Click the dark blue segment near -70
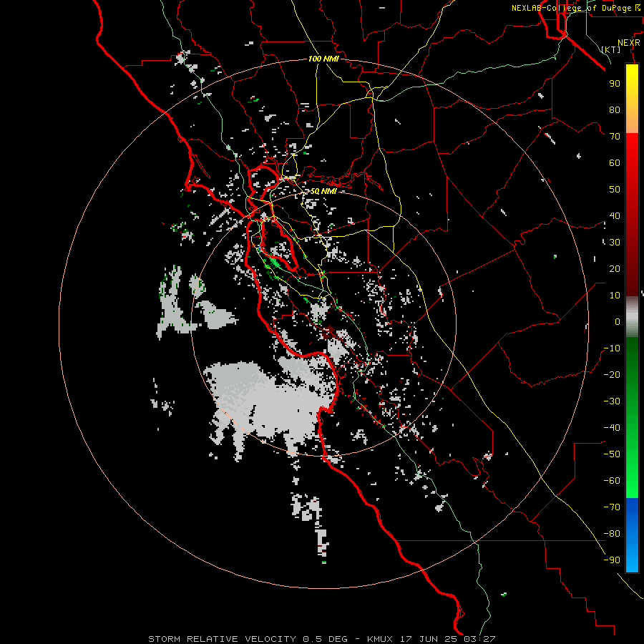Image resolution: width=644 pixels, height=644 pixels. tap(632, 507)
